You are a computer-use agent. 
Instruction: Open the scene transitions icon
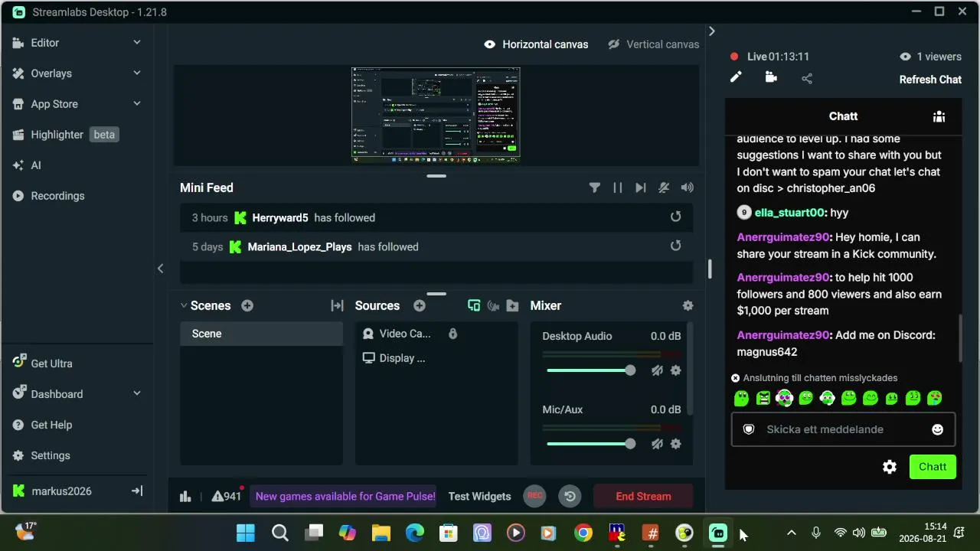click(337, 305)
